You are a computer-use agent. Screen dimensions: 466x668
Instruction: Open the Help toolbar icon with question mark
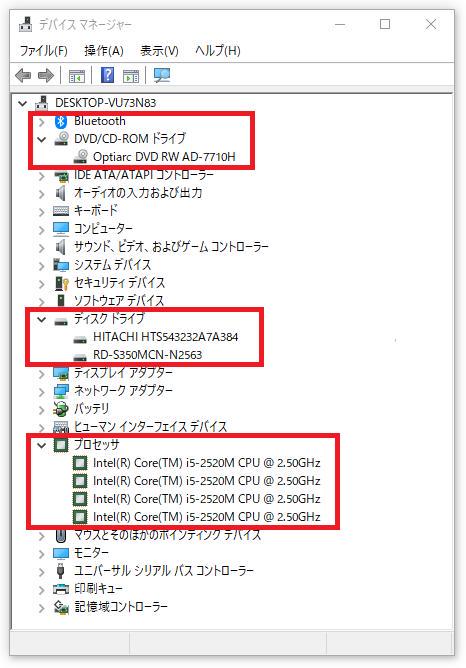(x=107, y=75)
